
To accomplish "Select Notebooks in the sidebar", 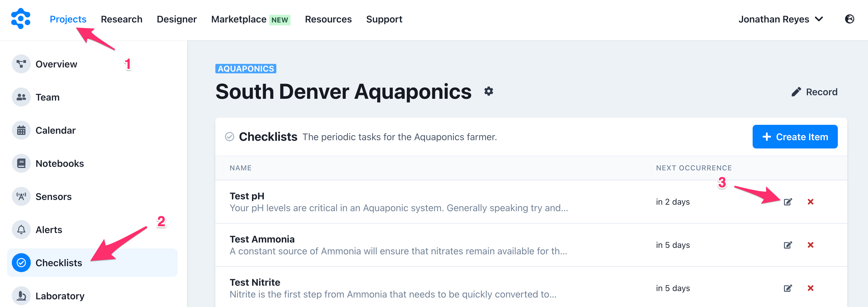I will click(59, 164).
